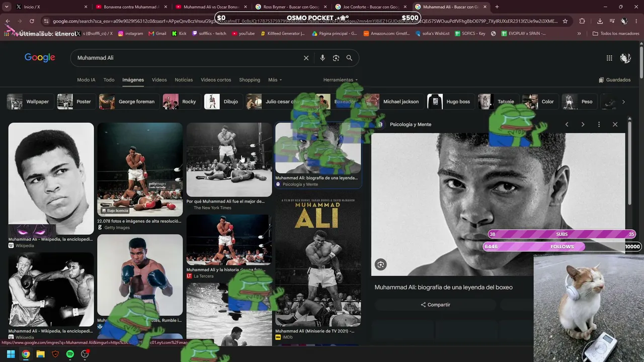Submit search with the magnifying glass icon
This screenshot has height=362, width=644.
point(349,58)
